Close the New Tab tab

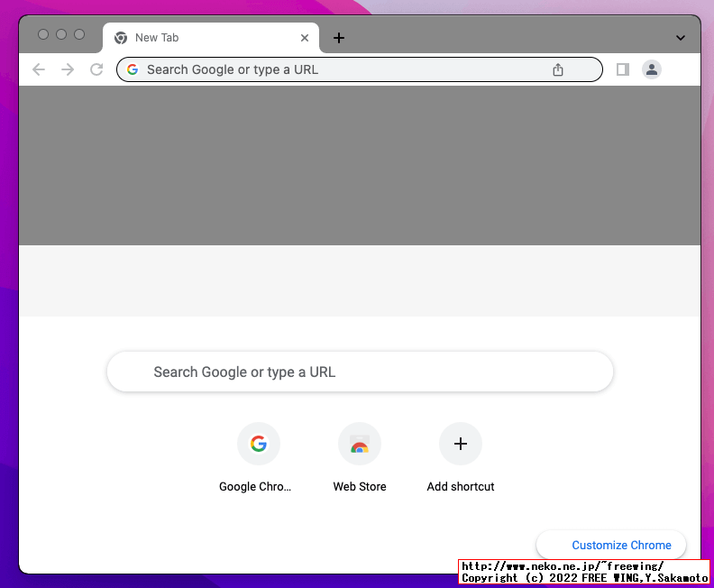pyautogui.click(x=305, y=38)
